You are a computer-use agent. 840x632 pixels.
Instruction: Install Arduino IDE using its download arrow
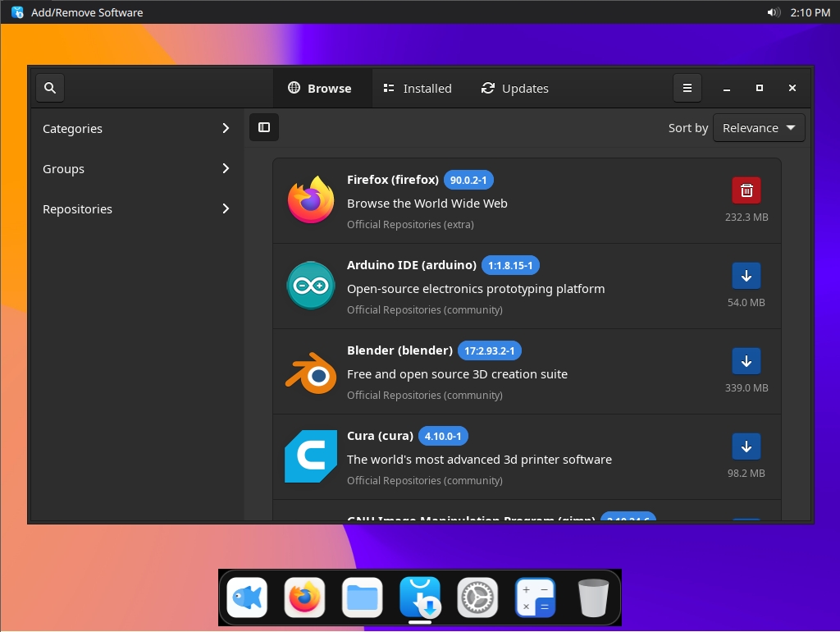(x=746, y=276)
